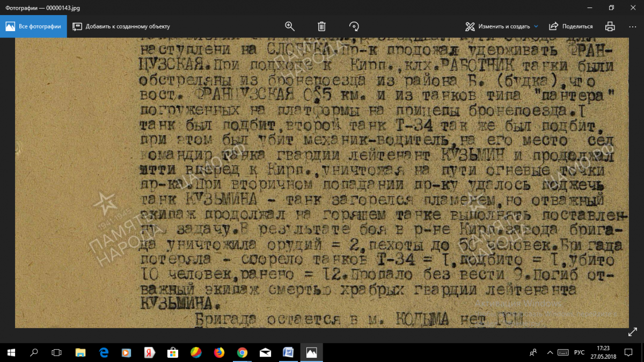Open the Windows Start menu
This screenshot has height=362, width=644.
[x=11, y=352]
